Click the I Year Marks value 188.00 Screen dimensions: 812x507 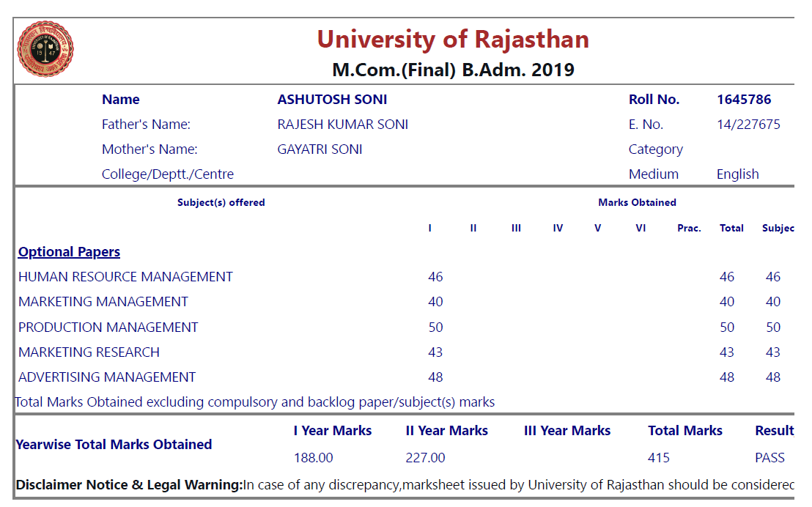tap(313, 458)
